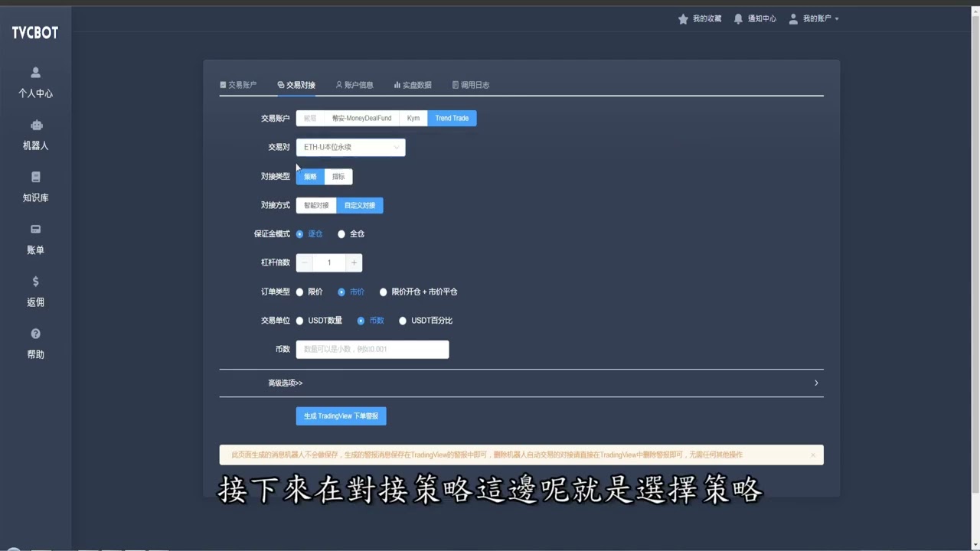This screenshot has height=551, width=980.
Task: Open 个人中心 from the sidebar
Action: pos(35,83)
